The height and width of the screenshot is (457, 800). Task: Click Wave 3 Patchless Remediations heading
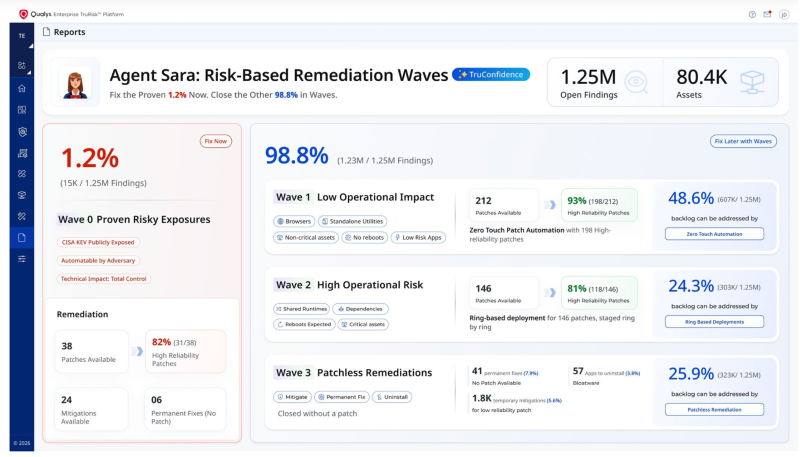[x=354, y=373]
